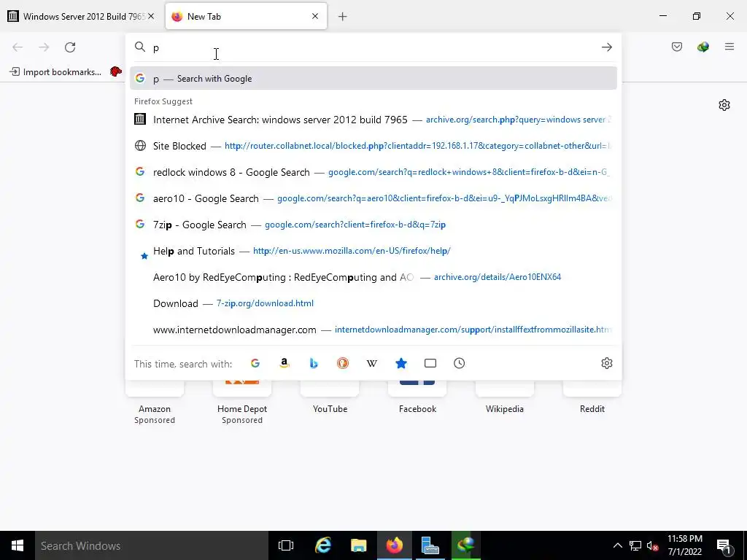
Task: Search history using the clock icon
Action: tap(460, 363)
